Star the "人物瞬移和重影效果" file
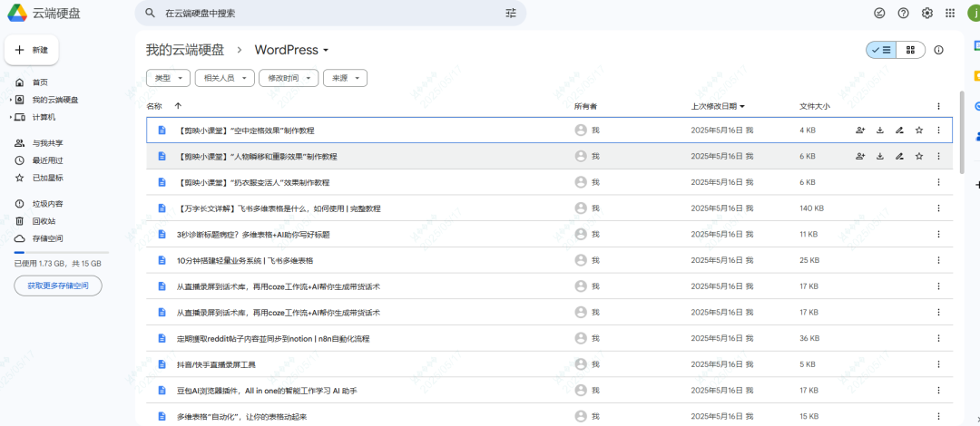Image resolution: width=980 pixels, height=426 pixels. 918,156
